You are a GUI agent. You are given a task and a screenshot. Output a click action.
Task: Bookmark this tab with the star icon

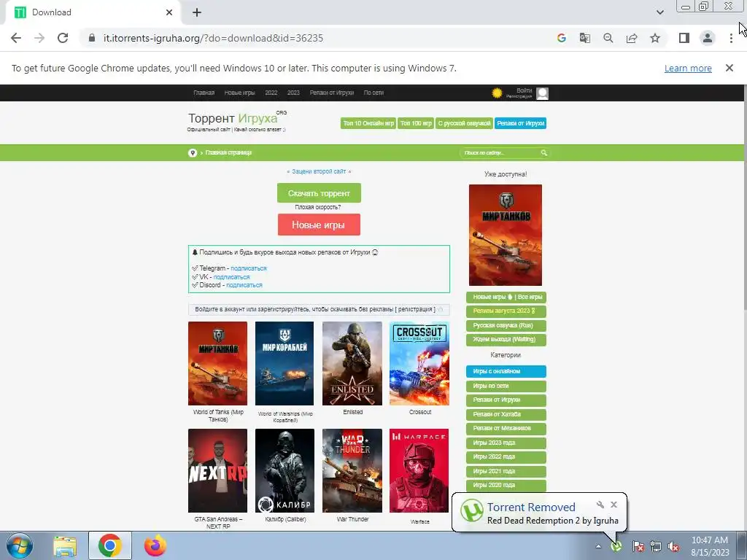click(655, 38)
